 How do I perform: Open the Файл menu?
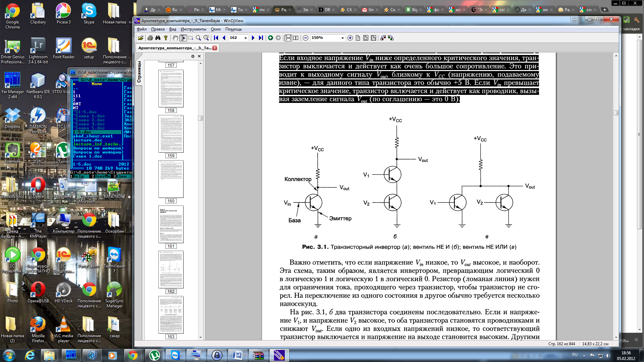click(142, 29)
